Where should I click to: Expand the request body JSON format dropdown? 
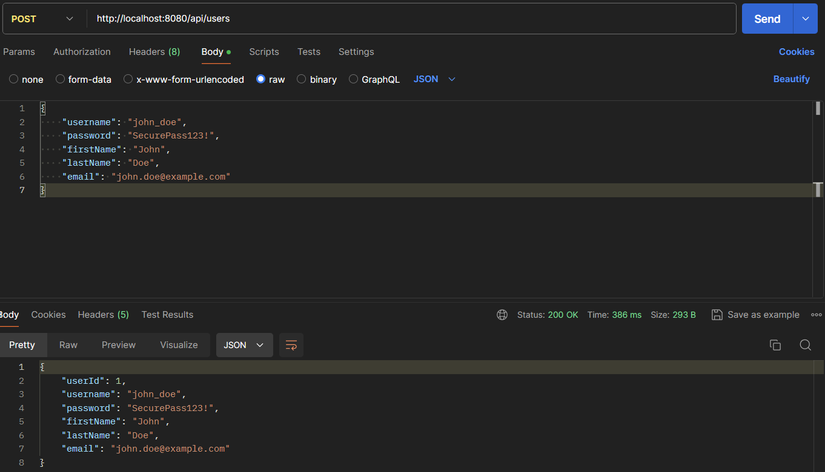[435, 79]
